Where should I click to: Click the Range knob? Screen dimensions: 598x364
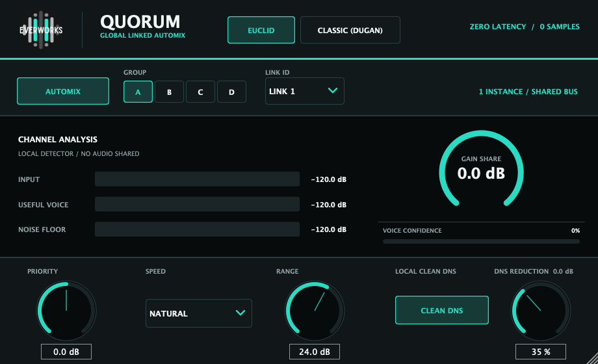315,311
